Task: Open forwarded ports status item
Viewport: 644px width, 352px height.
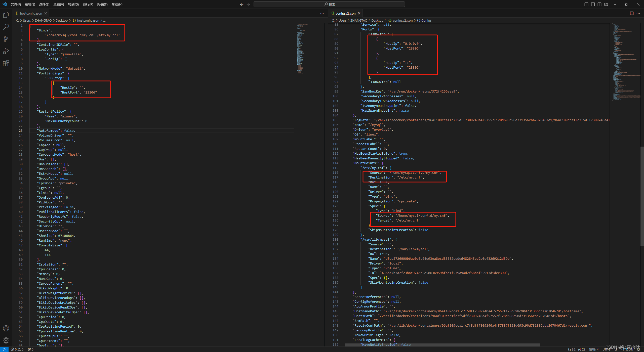Action: pyautogui.click(x=30, y=349)
